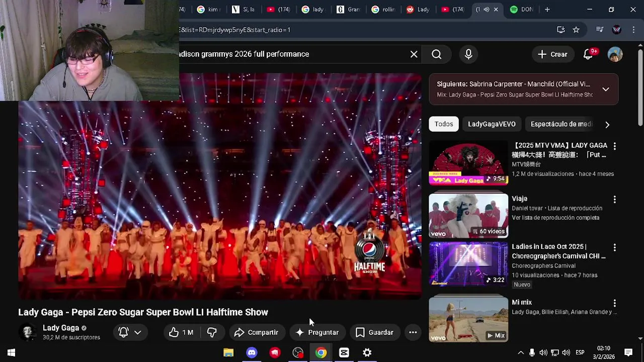
Task: Like the video with thumbs up
Action: click(181, 332)
